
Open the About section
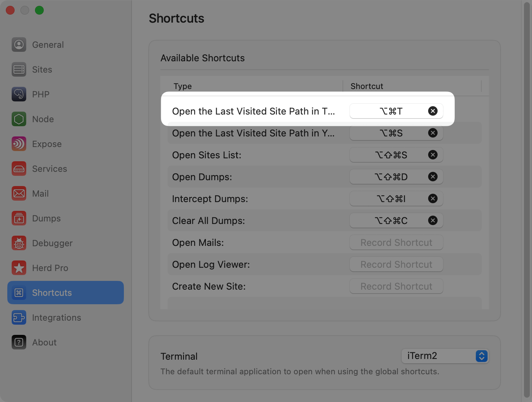tap(44, 342)
